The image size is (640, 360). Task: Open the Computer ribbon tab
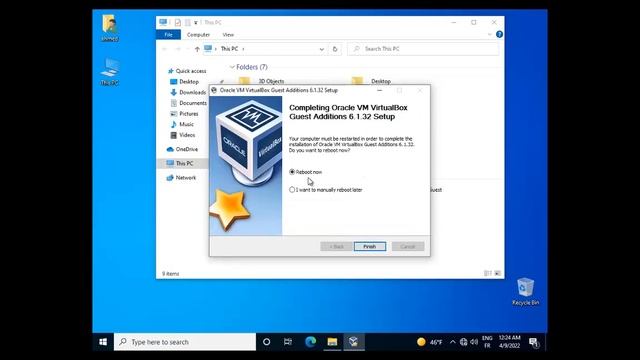point(198,35)
